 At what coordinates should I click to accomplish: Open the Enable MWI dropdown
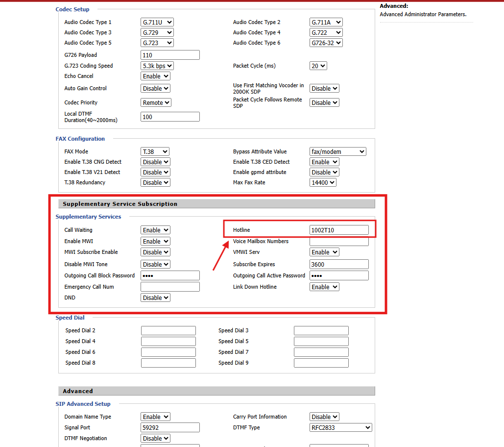click(x=155, y=241)
